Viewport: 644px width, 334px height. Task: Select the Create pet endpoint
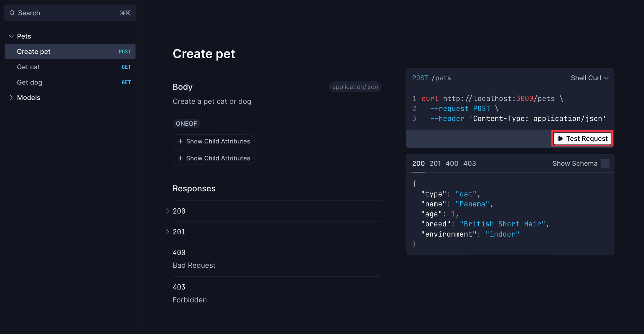pos(34,51)
